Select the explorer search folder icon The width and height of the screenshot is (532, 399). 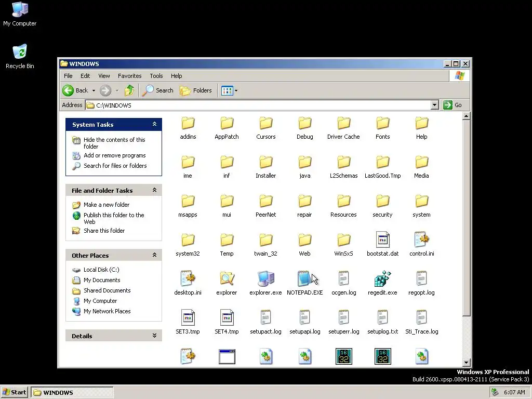click(x=227, y=278)
